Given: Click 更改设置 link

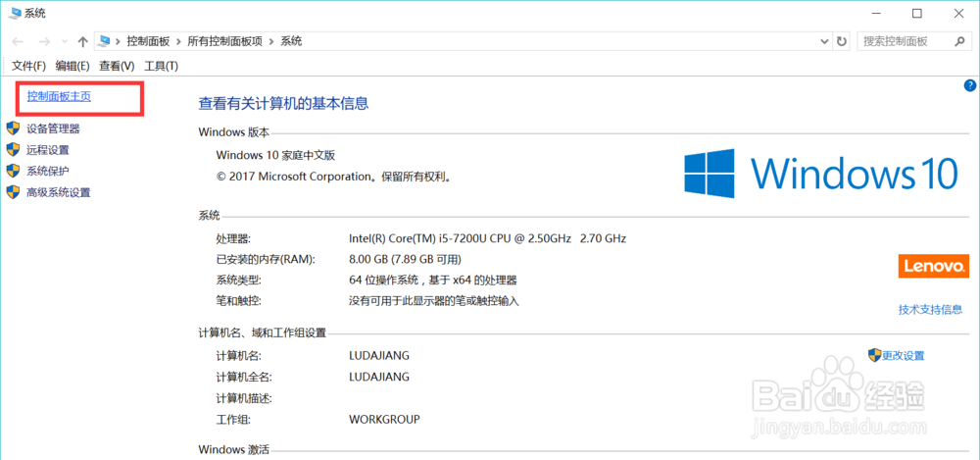Looking at the screenshot, I should (x=904, y=355).
